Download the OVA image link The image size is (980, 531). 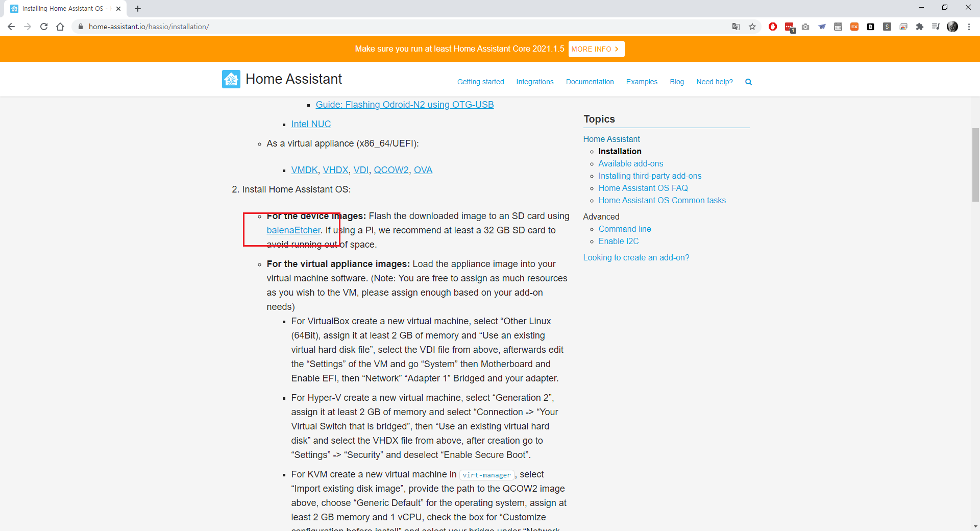423,170
